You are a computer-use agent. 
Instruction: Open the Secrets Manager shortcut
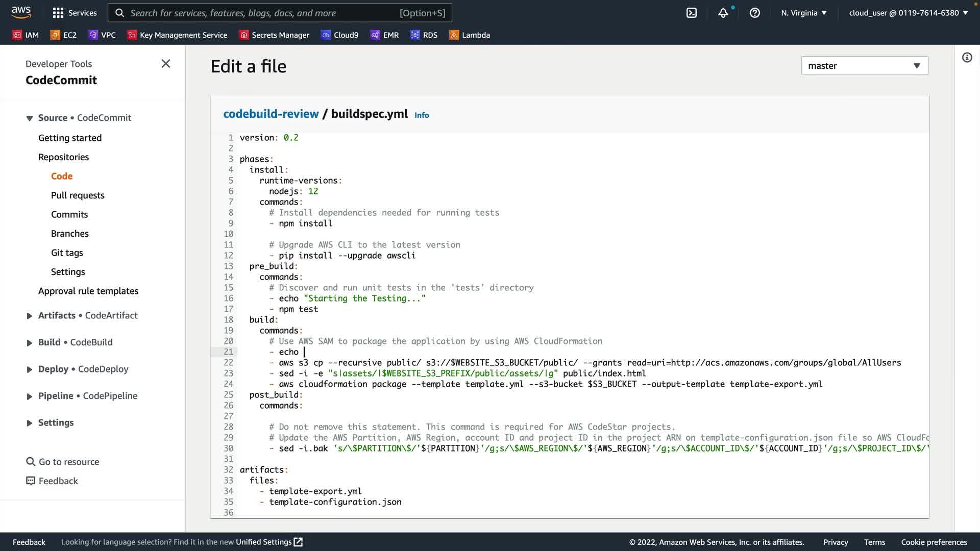[274, 35]
